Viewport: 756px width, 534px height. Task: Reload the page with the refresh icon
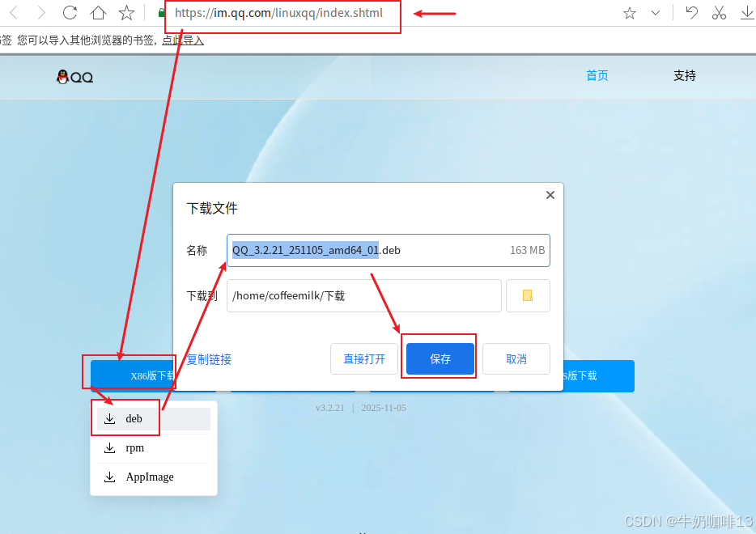point(70,12)
